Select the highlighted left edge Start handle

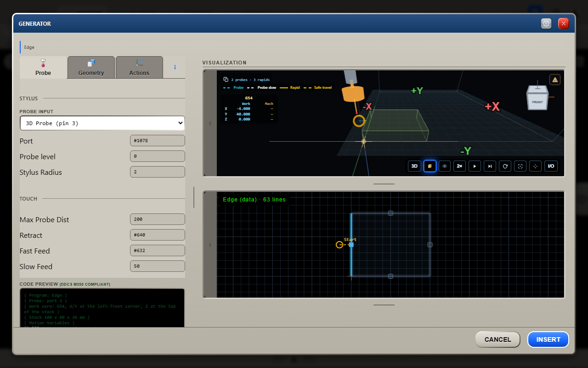pos(351,245)
